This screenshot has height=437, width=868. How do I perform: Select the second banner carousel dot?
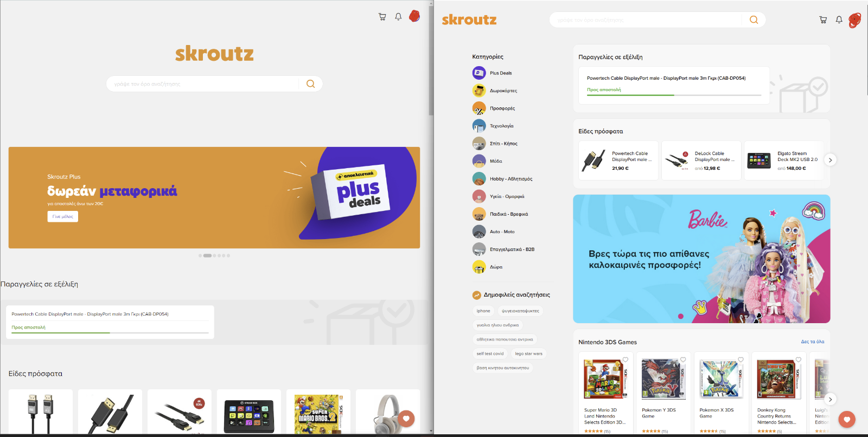[x=207, y=255]
